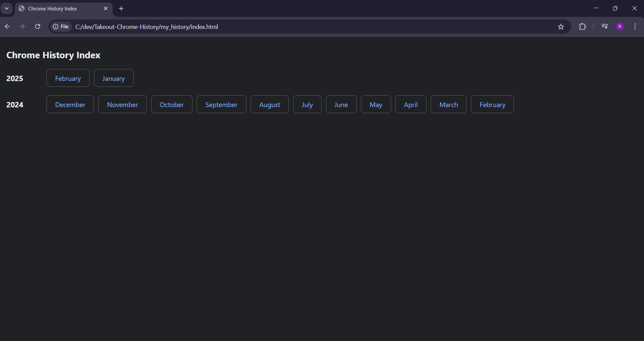This screenshot has width=644, height=341.
Task: View the File site information chip
Action: coord(61,27)
